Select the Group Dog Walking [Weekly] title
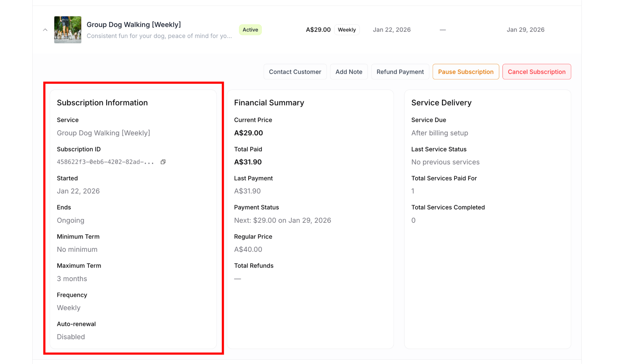The height and width of the screenshot is (364, 620). point(134,24)
